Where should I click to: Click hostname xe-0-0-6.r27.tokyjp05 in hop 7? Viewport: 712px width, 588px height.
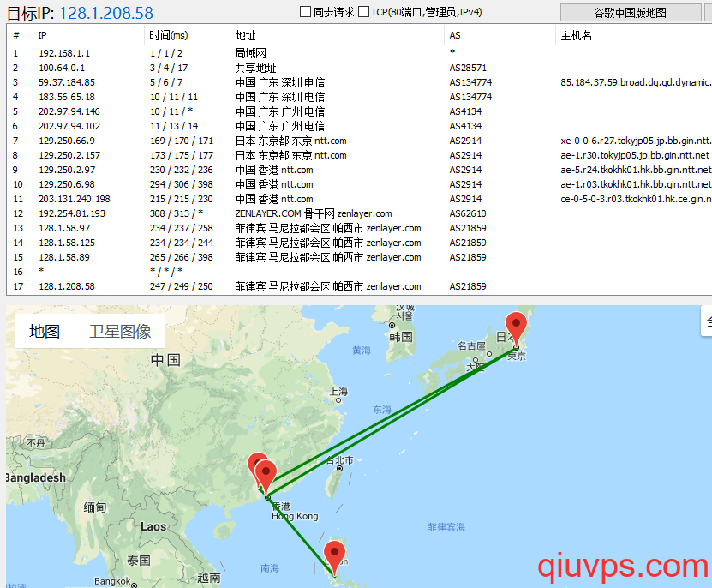click(636, 141)
